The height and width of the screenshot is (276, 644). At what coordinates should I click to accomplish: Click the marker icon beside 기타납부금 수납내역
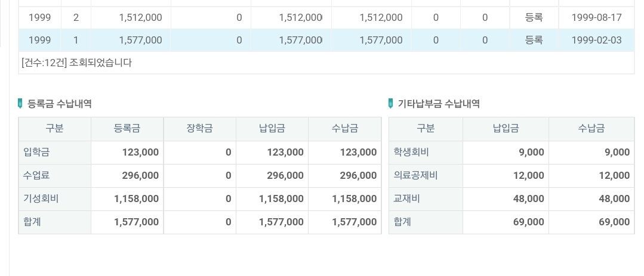[x=391, y=104]
